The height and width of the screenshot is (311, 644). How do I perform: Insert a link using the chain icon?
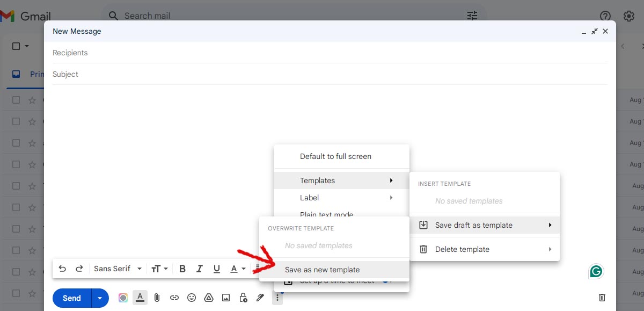click(174, 298)
